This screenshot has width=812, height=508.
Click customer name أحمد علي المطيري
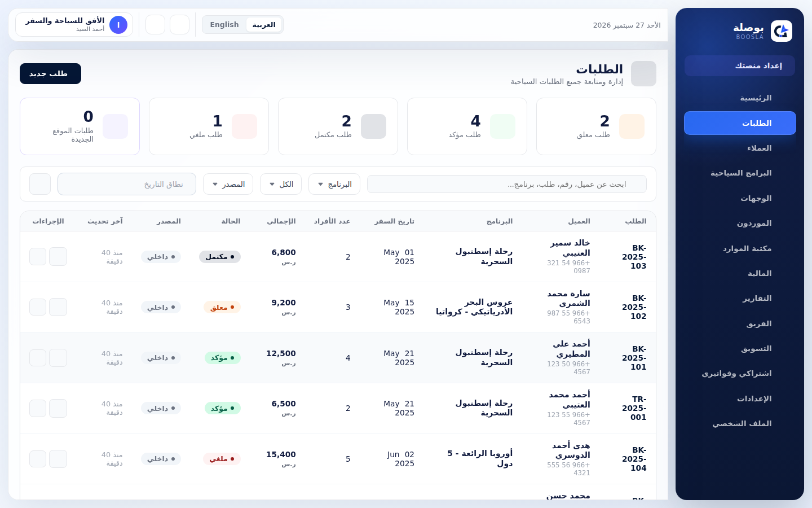pos(572,349)
